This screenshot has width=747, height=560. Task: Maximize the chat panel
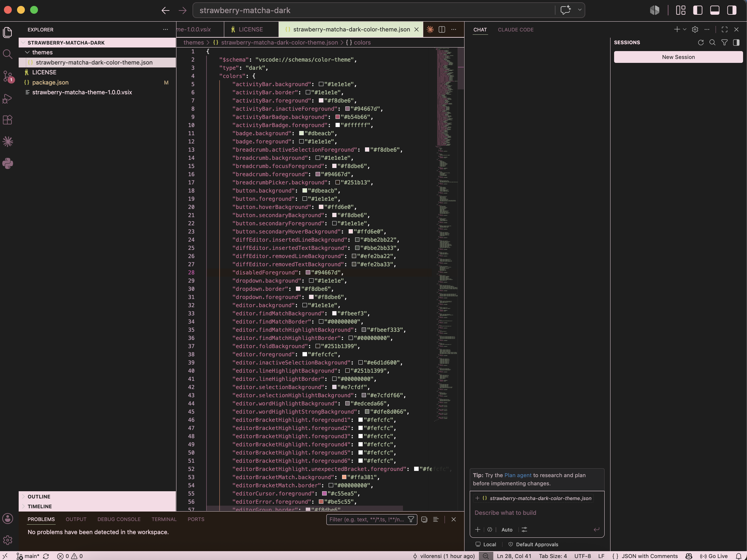(x=724, y=29)
